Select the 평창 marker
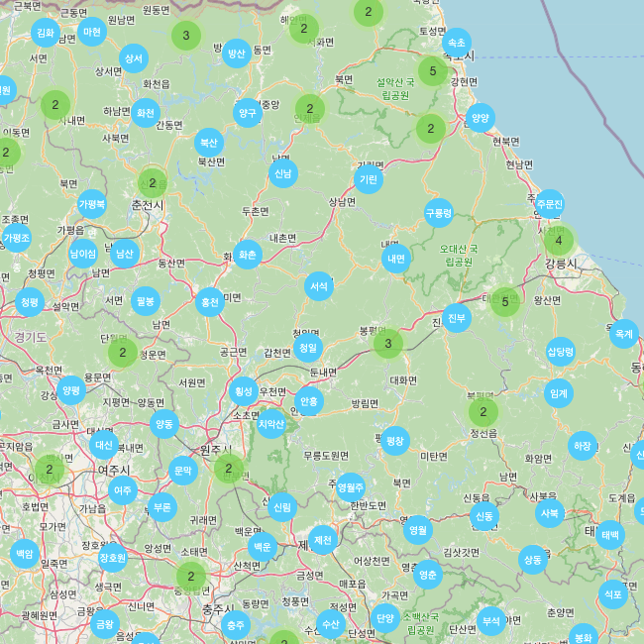The height and width of the screenshot is (644, 644). tap(395, 440)
